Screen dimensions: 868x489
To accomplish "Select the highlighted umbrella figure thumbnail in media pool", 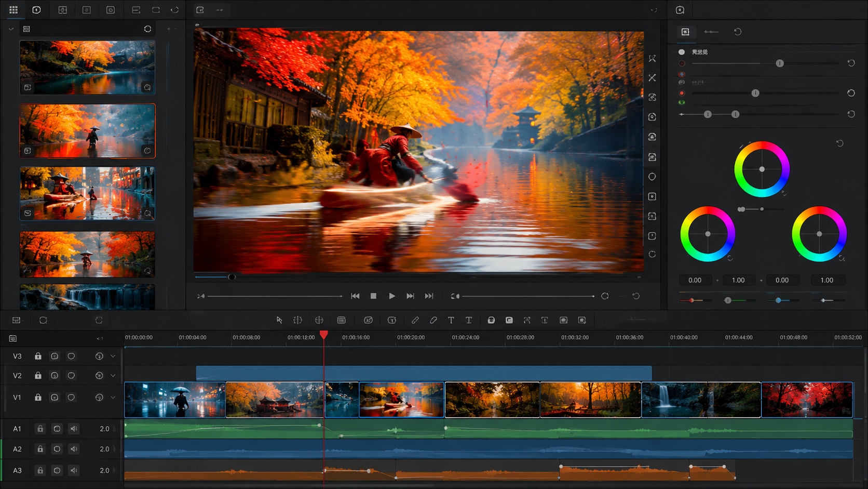I will click(87, 131).
